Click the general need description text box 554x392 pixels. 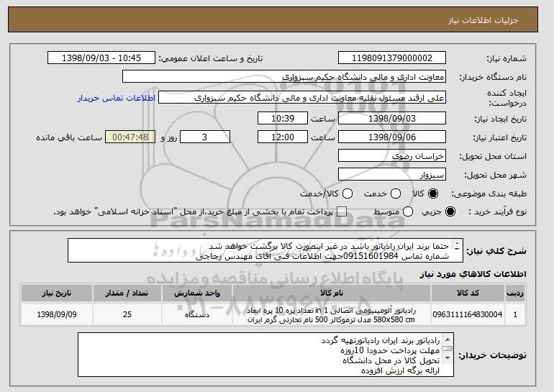coord(265,251)
